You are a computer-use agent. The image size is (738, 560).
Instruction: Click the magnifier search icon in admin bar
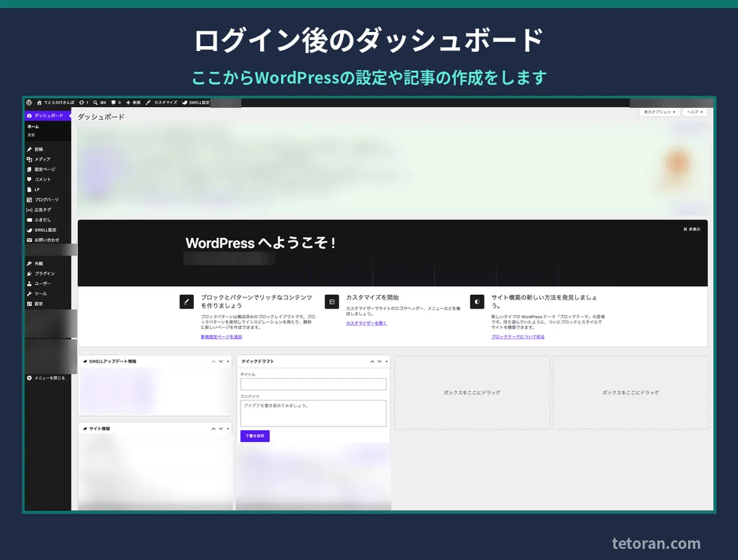coord(96,102)
